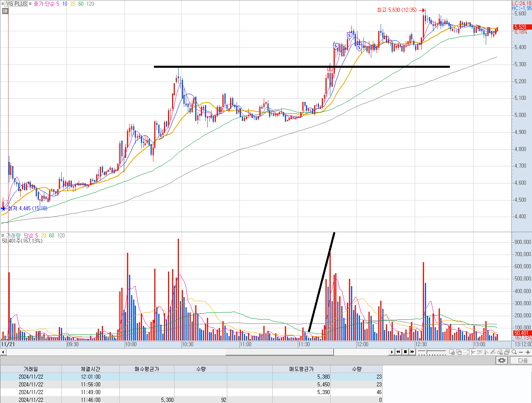This screenshot has height=403, width=532.
Task: Click the 매도평균가 column header
Action: point(302,369)
